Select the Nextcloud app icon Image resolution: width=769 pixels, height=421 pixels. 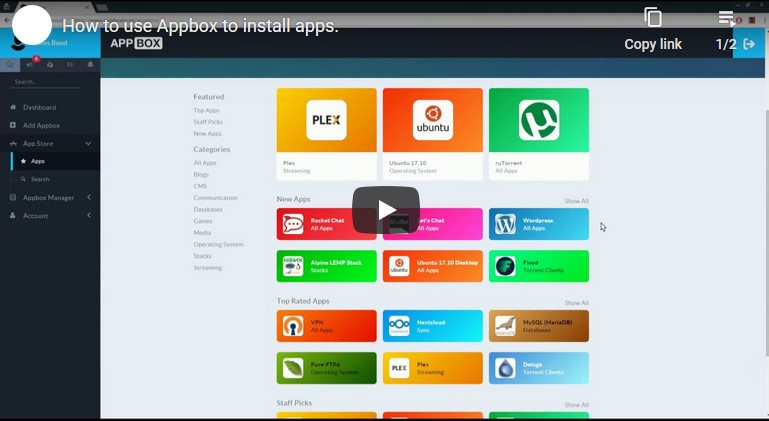[x=399, y=326]
